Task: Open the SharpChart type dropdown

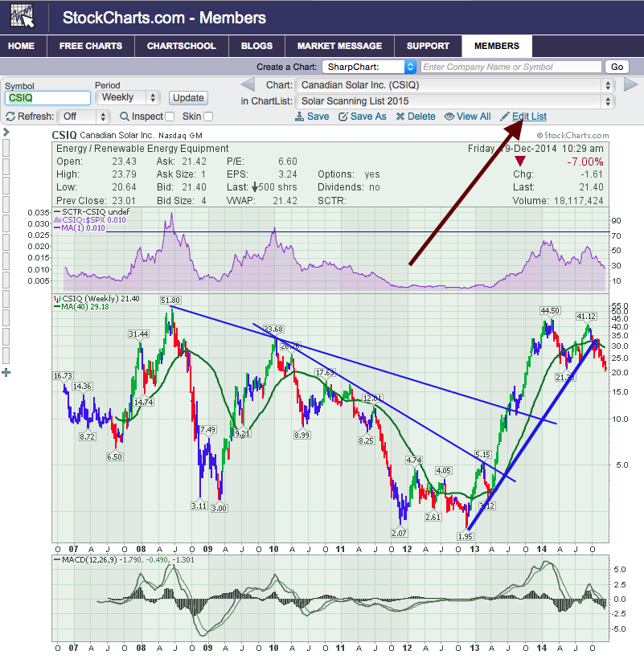Action: (369, 68)
